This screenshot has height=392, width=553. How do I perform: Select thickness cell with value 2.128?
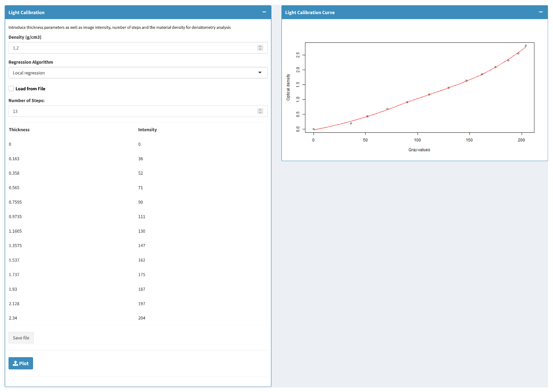click(14, 304)
